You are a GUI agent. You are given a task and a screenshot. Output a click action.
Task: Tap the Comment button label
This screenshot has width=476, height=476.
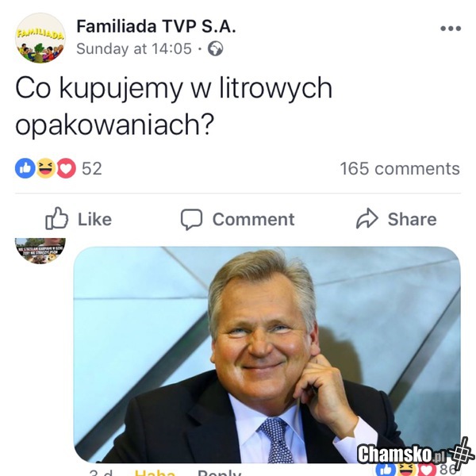point(253,219)
